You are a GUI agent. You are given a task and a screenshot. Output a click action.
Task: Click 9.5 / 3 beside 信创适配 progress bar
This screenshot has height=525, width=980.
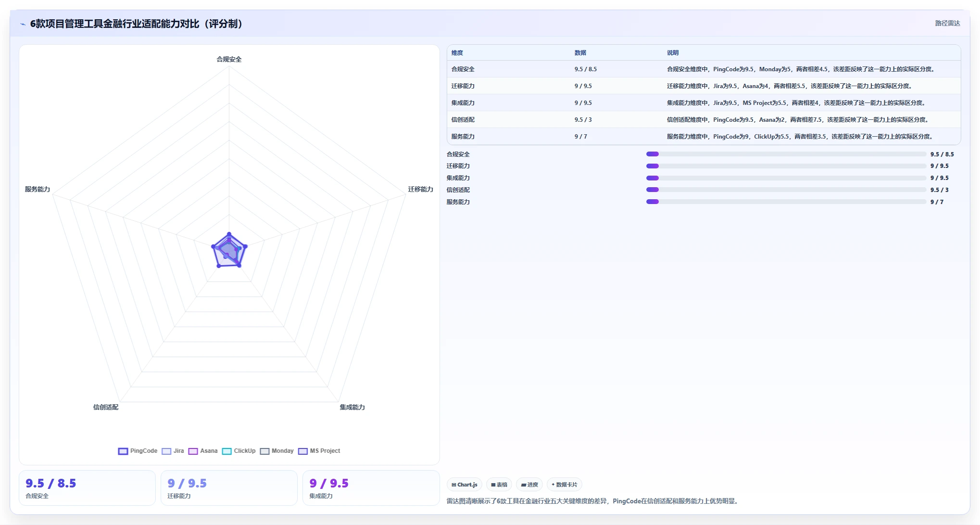click(x=939, y=190)
